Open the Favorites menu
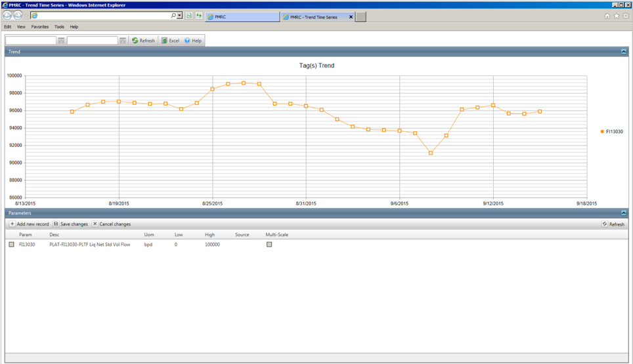 click(x=39, y=27)
